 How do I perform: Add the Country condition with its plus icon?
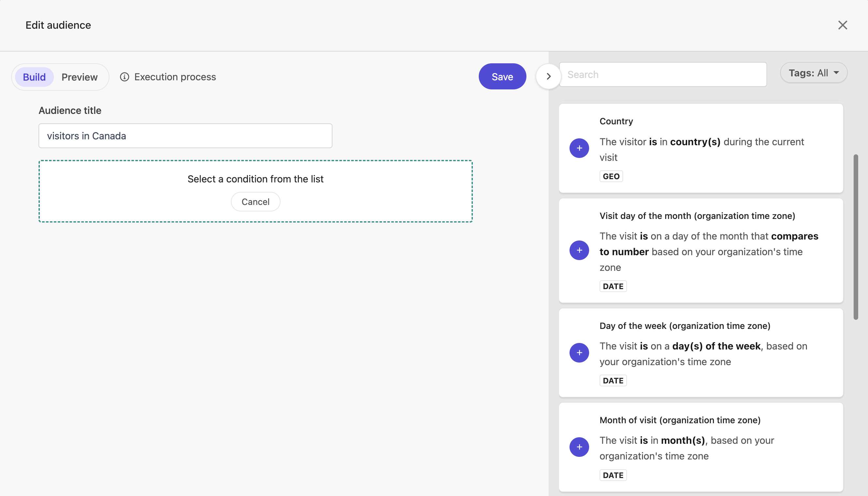[x=579, y=148]
